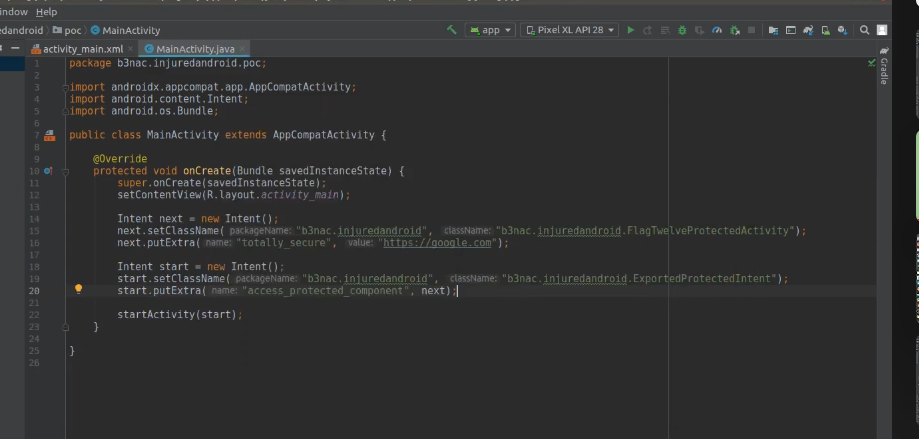Screen dimensions: 919x439
Task: Run the app with the green play icon
Action: [631, 30]
